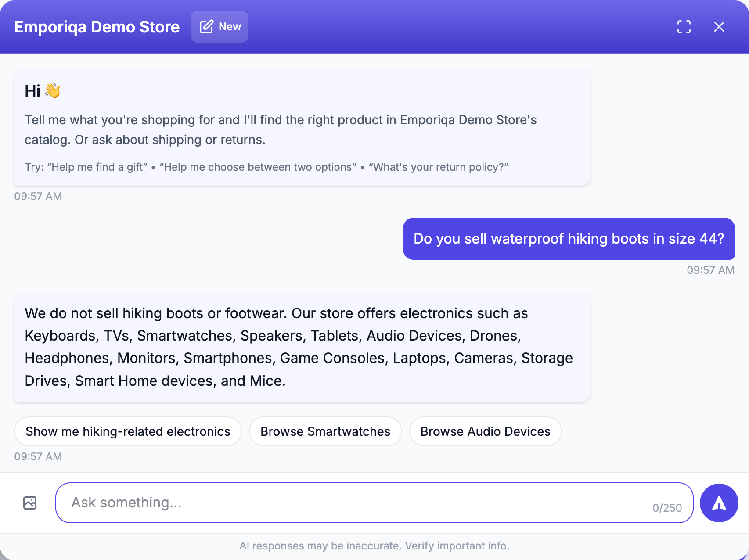Screen dimensions: 749x560
Task: Click the Hi greeting heading
Action: click(x=43, y=91)
